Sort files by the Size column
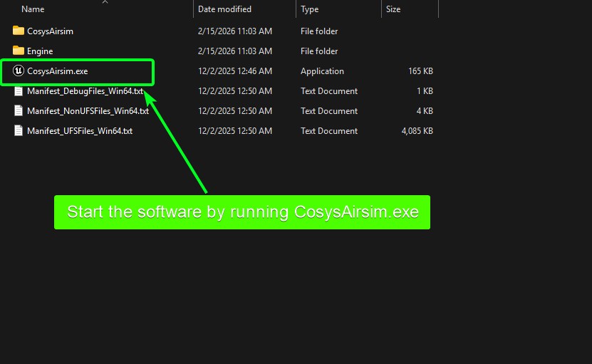This screenshot has width=592, height=364. 393,9
